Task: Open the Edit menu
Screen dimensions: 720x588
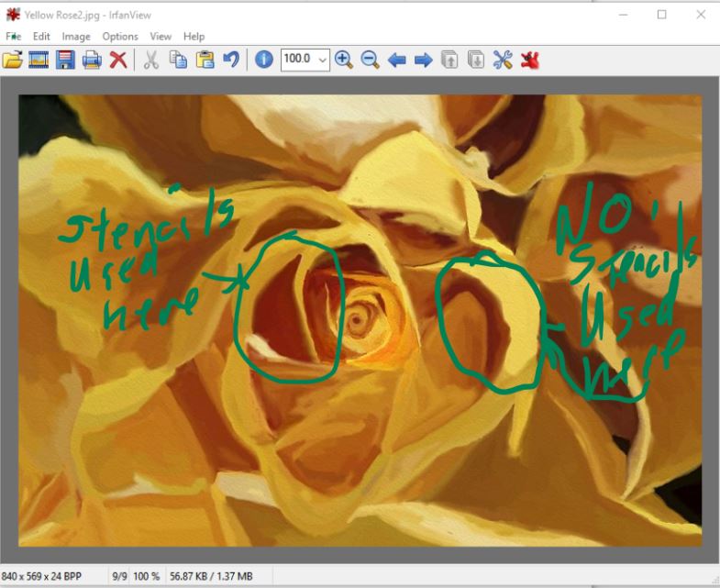Action: [x=41, y=37]
